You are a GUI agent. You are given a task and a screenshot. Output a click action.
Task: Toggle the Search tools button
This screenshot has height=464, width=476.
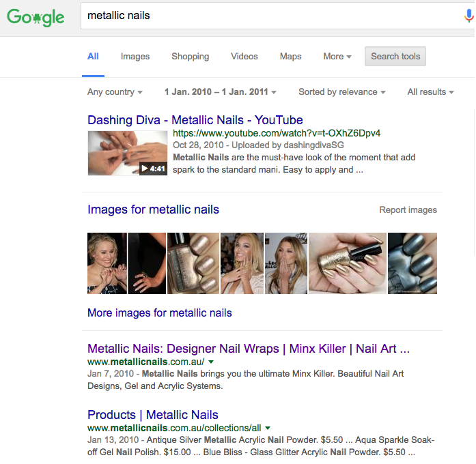click(395, 57)
